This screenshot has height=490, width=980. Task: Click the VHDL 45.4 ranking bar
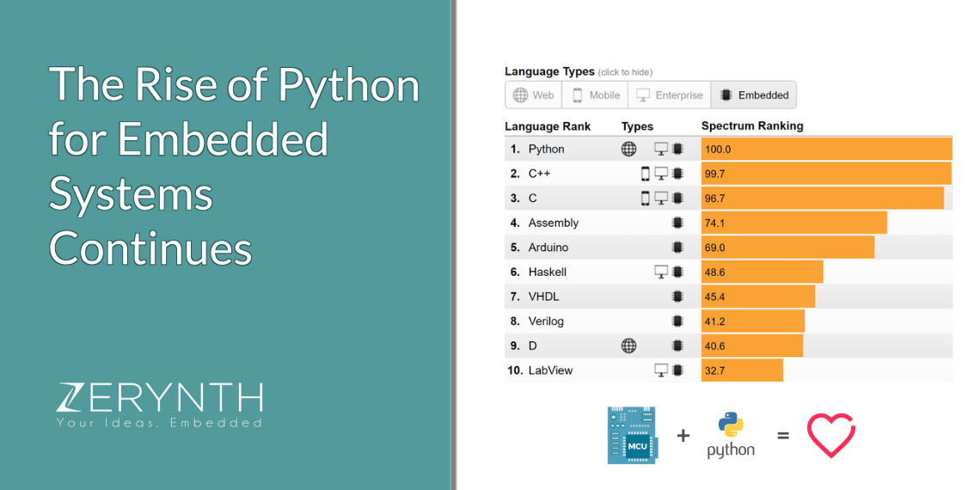759,297
